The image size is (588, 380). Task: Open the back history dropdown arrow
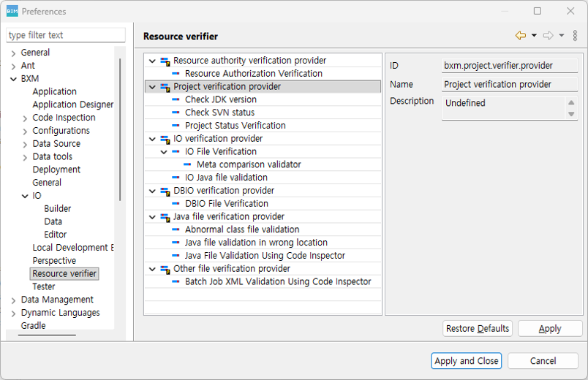[534, 36]
